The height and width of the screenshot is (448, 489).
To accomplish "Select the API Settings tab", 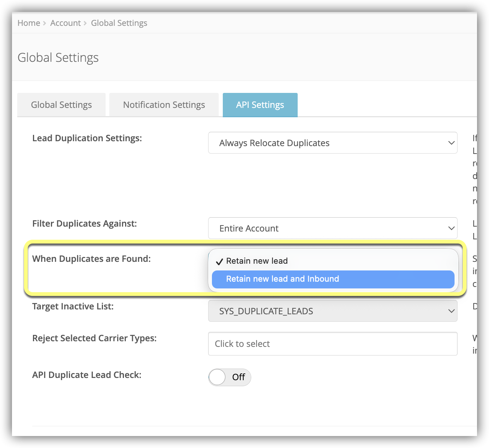I will [x=260, y=105].
